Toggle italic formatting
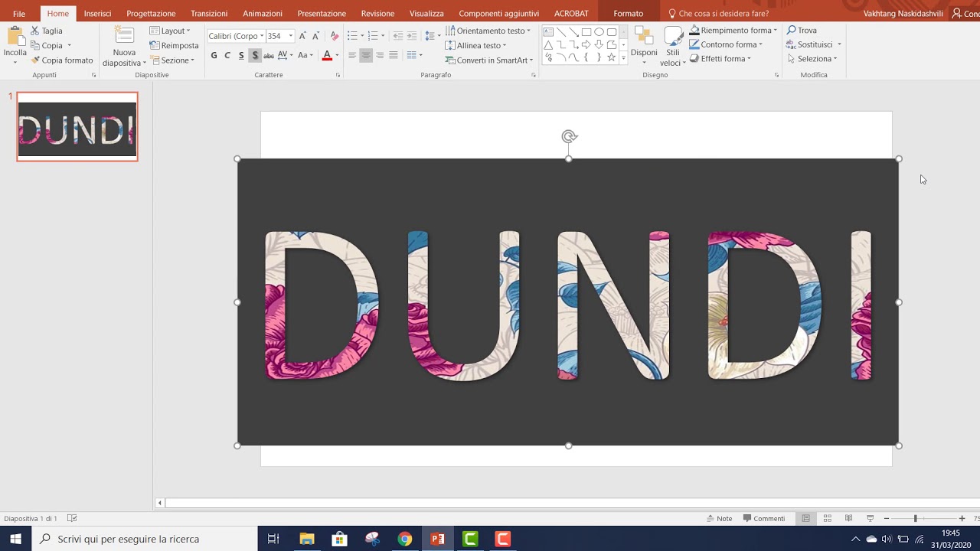This screenshot has width=980, height=551. pyautogui.click(x=227, y=55)
